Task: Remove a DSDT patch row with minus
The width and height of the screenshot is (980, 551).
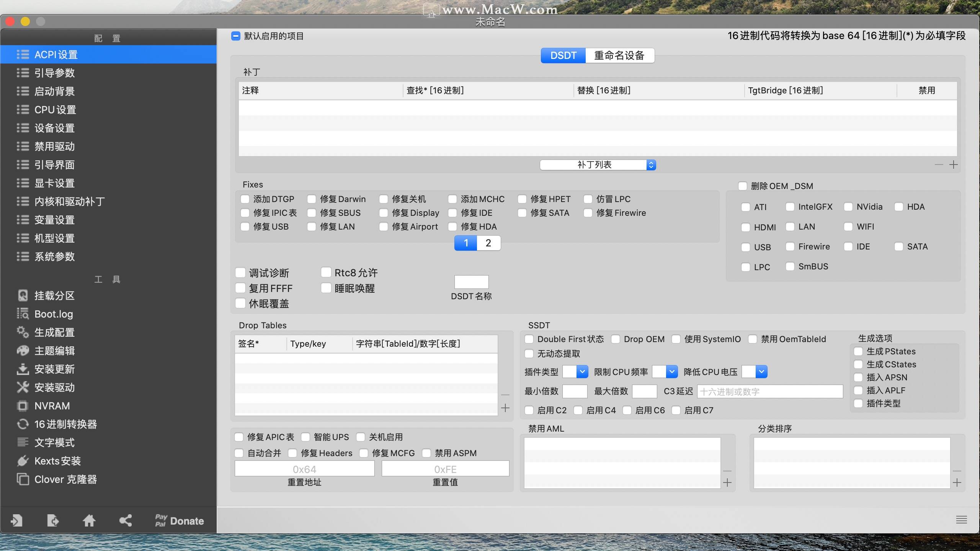Action: point(939,165)
